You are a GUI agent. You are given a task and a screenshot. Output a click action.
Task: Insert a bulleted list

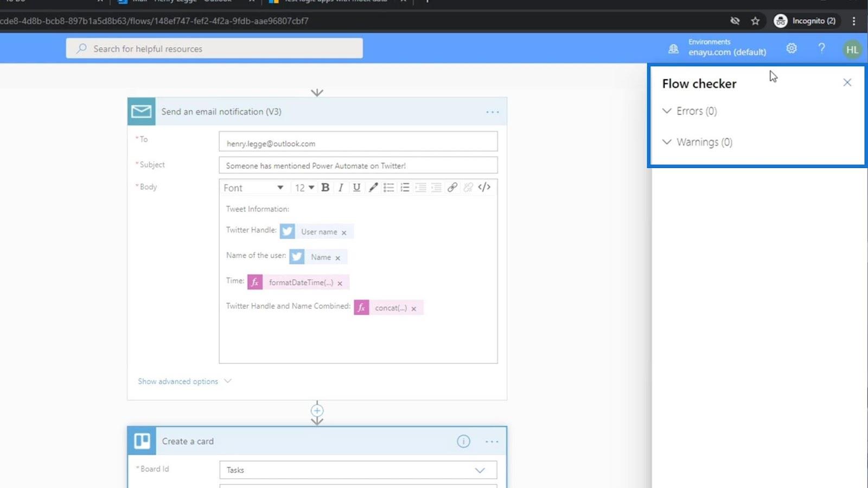(388, 187)
